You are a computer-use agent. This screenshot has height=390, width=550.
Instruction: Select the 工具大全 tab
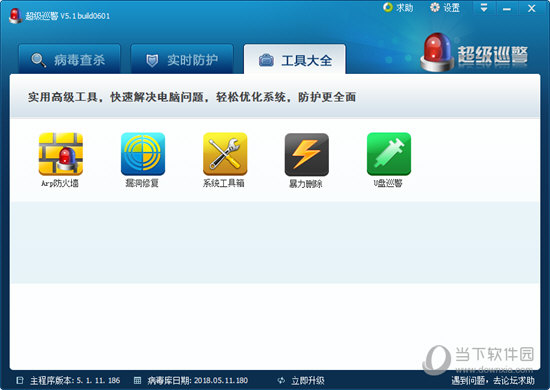click(x=295, y=59)
